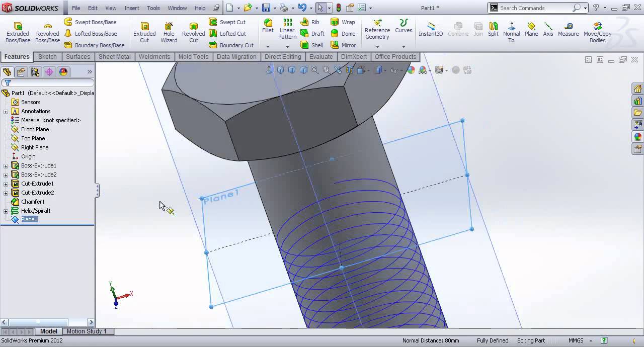Open the Curves tool

pyautogui.click(x=404, y=26)
